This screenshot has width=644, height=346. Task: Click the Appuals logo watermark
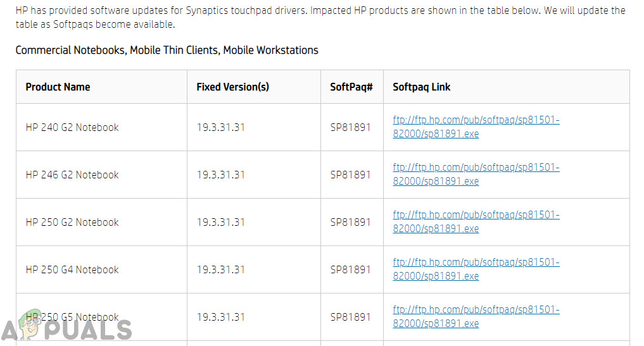coord(66,328)
